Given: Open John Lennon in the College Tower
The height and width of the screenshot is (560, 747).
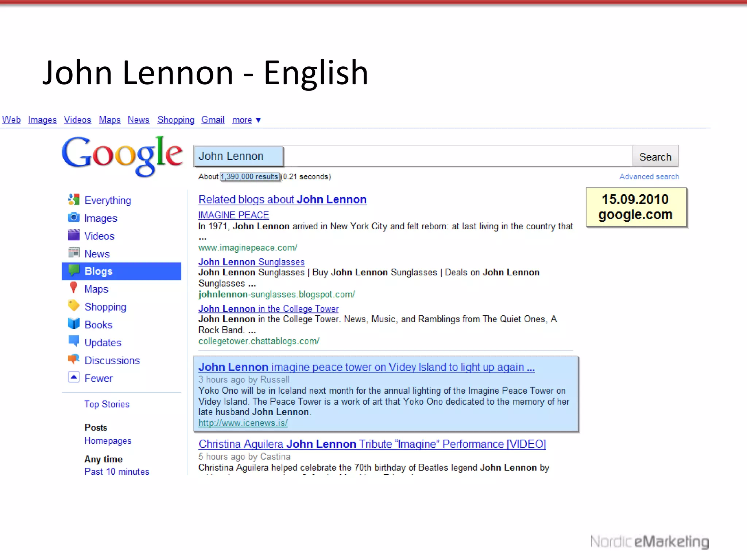Looking at the screenshot, I should pos(268,308).
